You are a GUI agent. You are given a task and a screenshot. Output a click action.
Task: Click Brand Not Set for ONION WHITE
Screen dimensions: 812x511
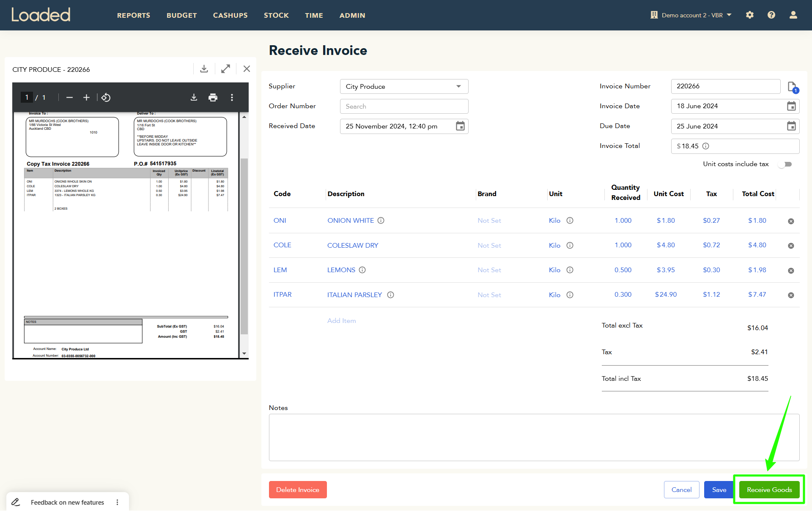[x=489, y=221]
